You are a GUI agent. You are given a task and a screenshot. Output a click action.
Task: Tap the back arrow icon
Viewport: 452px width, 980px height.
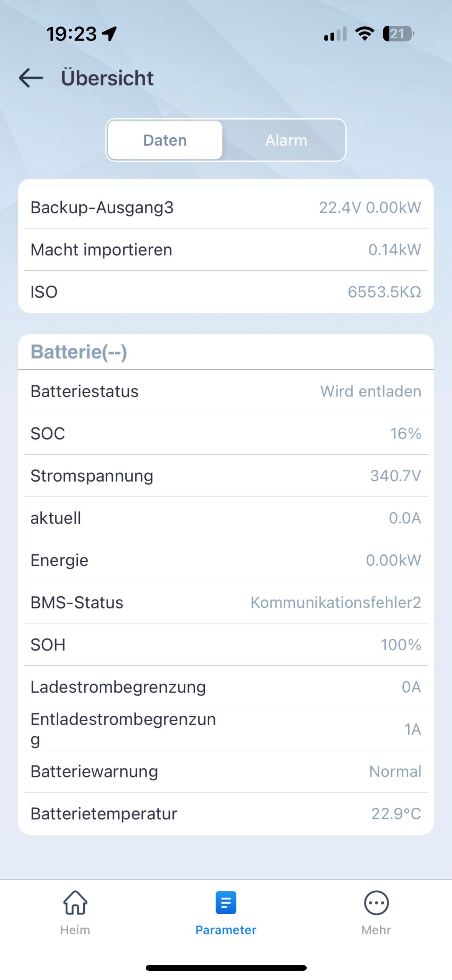click(x=31, y=78)
